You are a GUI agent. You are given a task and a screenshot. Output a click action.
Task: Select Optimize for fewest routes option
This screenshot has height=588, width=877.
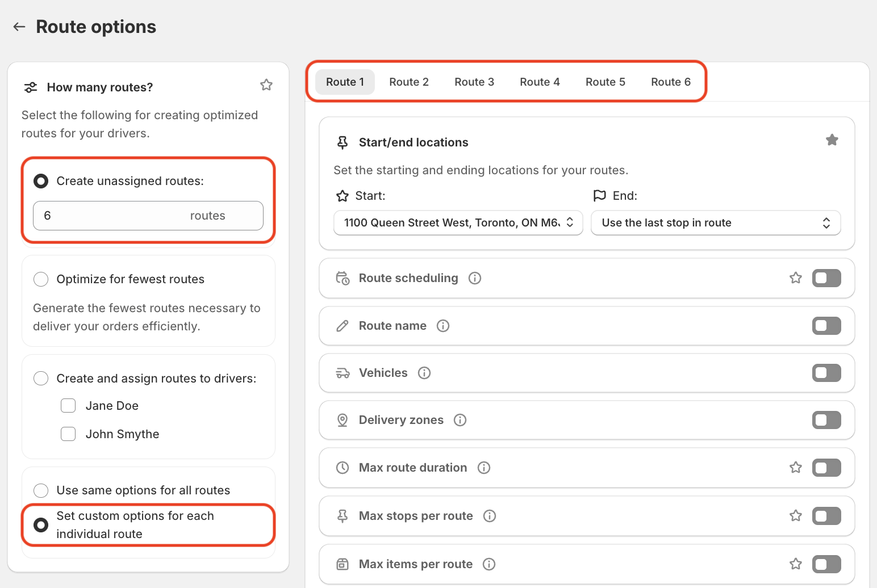[41, 279]
